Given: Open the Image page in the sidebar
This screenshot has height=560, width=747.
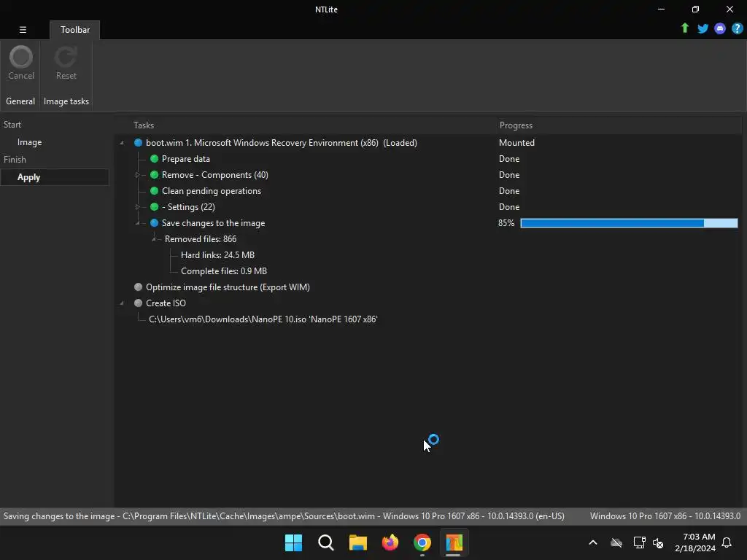Looking at the screenshot, I should pos(29,142).
